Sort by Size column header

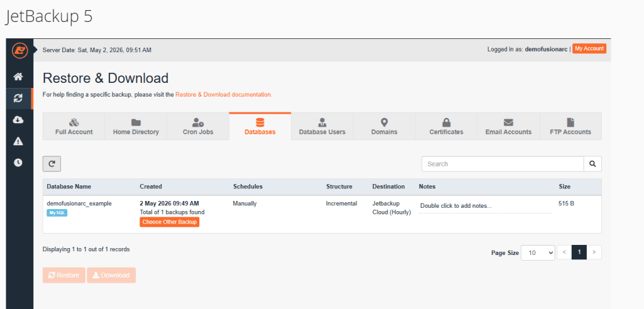pyautogui.click(x=565, y=187)
